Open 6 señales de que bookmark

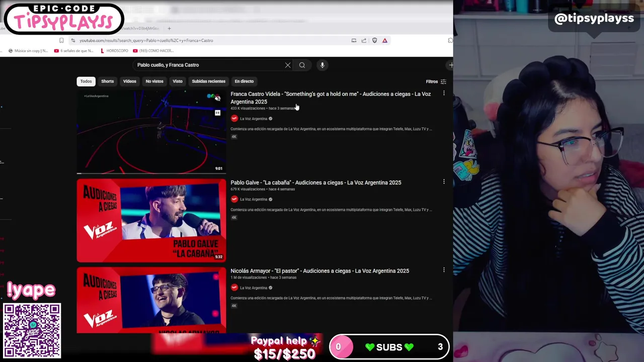click(73, 51)
